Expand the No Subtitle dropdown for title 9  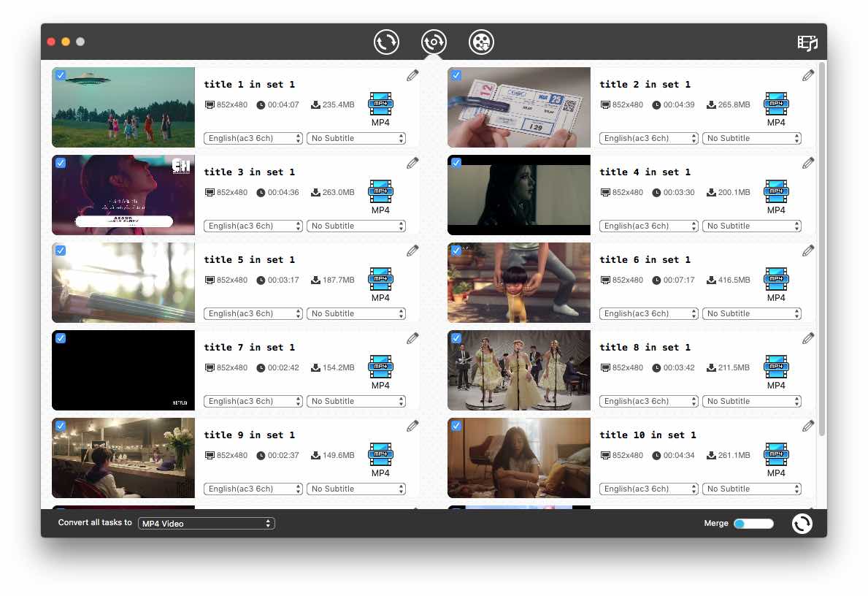pos(356,489)
